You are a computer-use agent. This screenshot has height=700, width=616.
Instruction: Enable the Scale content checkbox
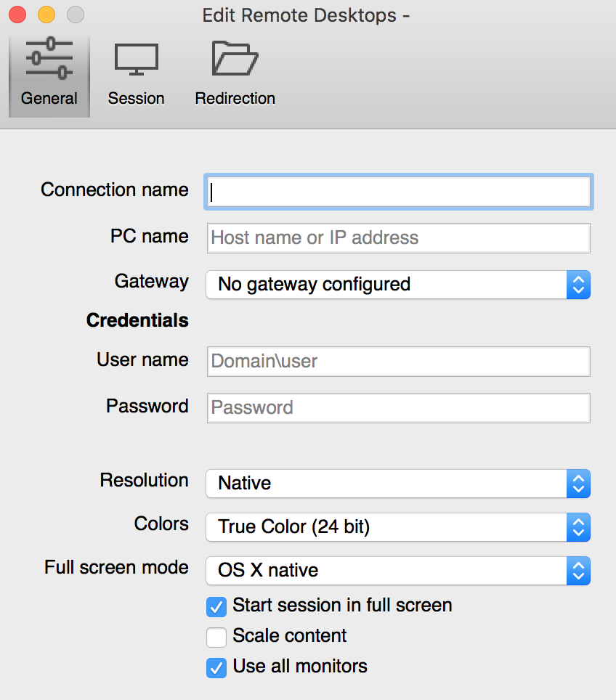pyautogui.click(x=216, y=637)
